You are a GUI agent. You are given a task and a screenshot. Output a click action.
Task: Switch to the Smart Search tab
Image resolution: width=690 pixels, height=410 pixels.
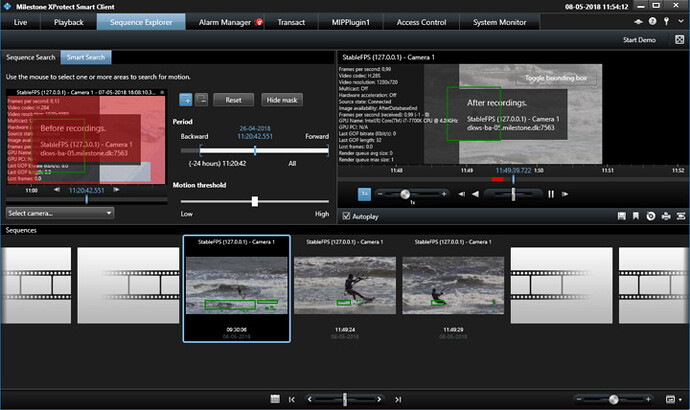(x=87, y=58)
